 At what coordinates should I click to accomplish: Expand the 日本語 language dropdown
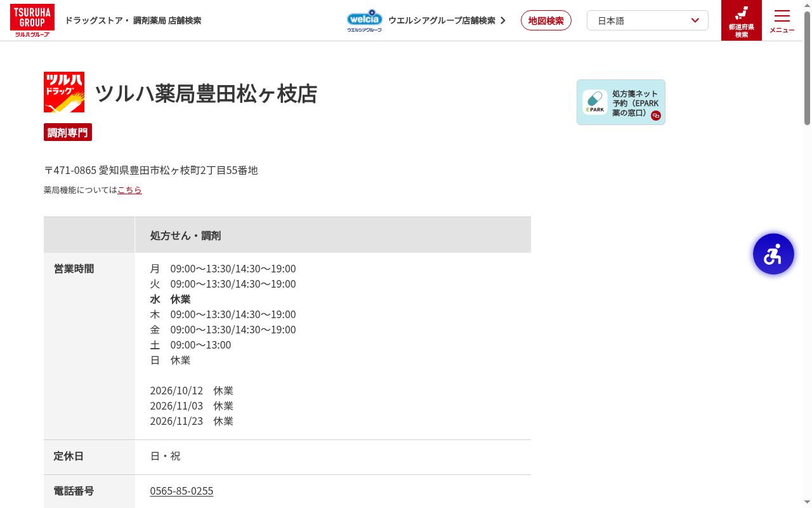click(648, 20)
